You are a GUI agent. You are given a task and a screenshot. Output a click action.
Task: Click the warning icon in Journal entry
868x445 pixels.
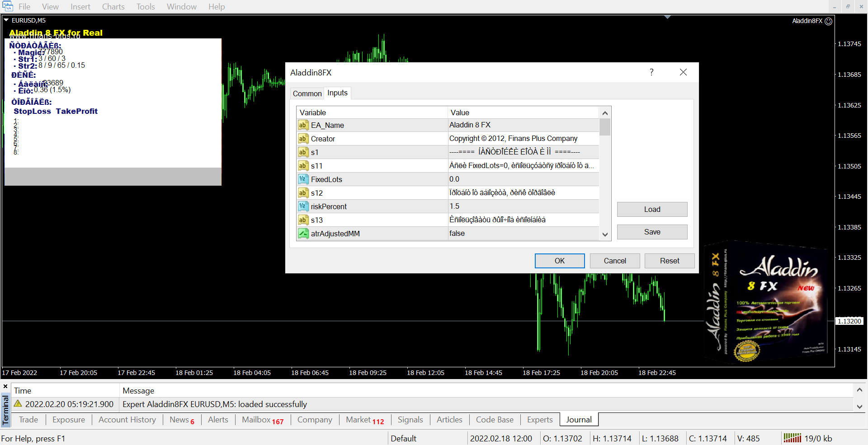(18, 404)
